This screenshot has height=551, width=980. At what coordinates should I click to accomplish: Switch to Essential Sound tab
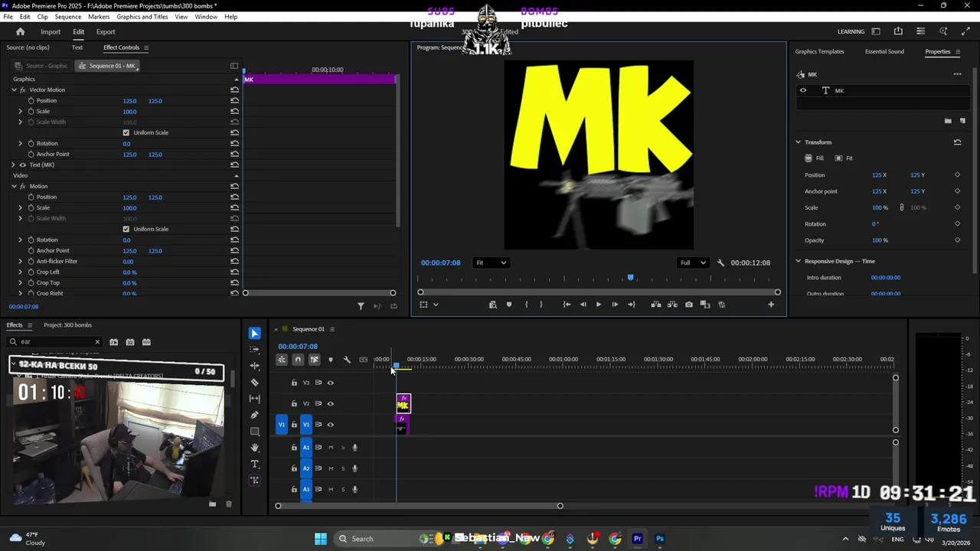pos(884,51)
